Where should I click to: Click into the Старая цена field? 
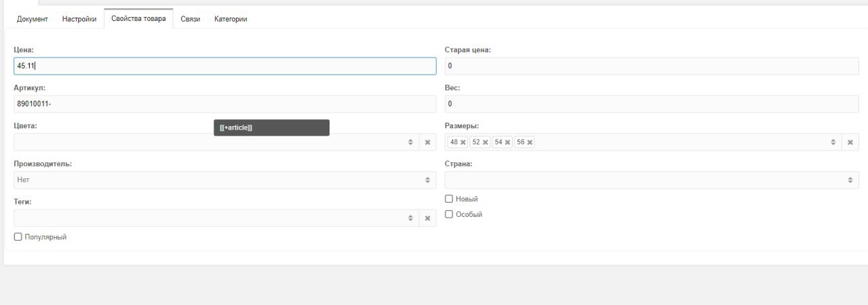click(652, 66)
